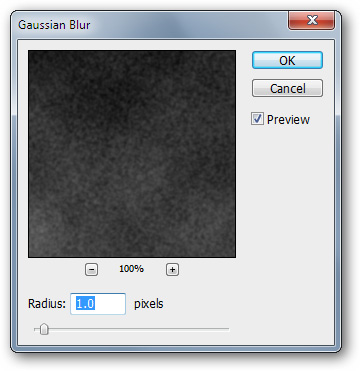Close the Gaussian Blur dialog window
The image size is (360, 371).
click(311, 21)
